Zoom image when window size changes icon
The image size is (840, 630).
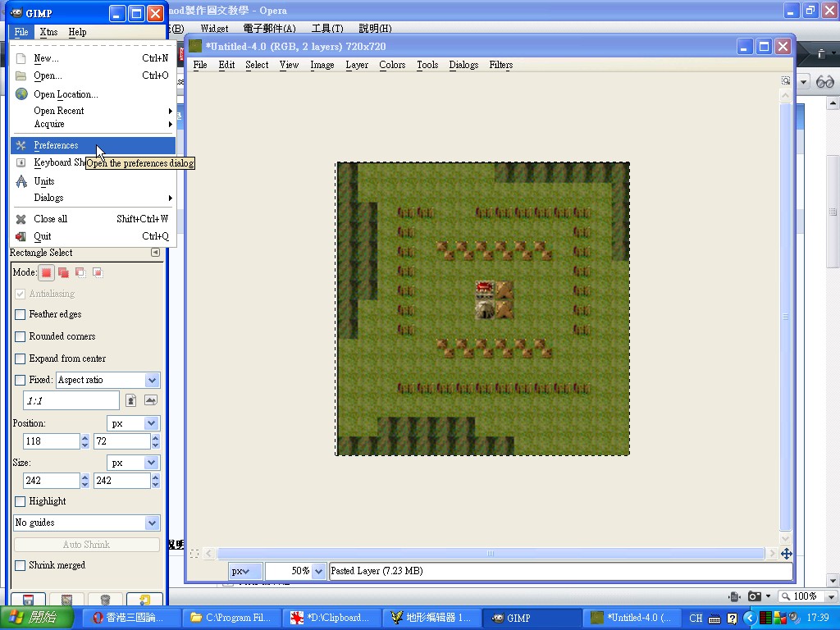pyautogui.click(x=785, y=80)
